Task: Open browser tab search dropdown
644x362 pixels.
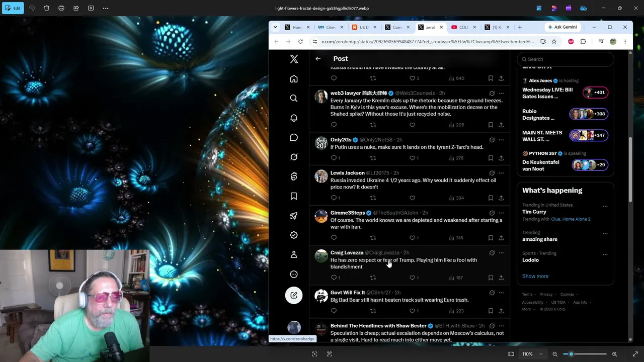Action: (x=276, y=27)
